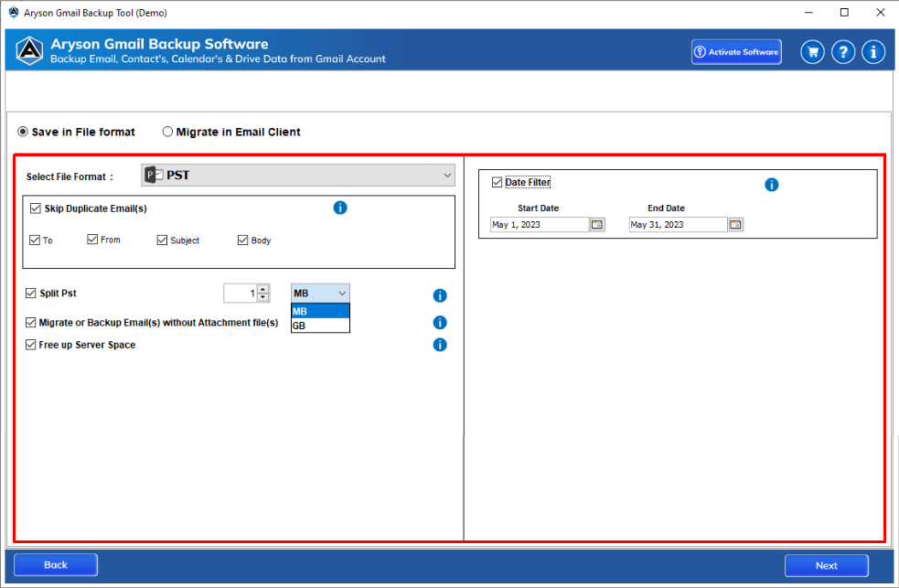The width and height of the screenshot is (899, 588).
Task: Open the Start Date calendar picker
Action: coord(597,225)
